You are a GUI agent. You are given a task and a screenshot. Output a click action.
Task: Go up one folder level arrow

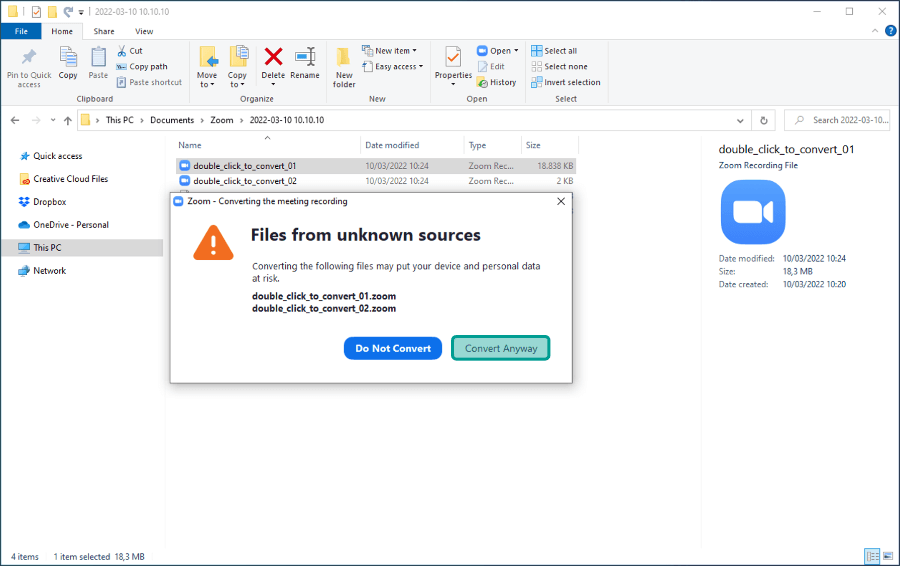68,120
